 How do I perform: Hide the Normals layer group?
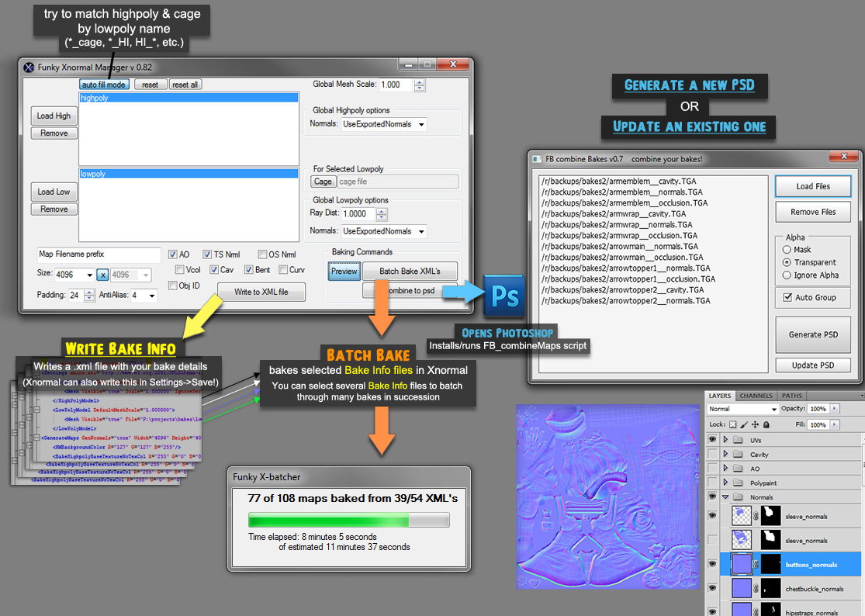coord(712,497)
